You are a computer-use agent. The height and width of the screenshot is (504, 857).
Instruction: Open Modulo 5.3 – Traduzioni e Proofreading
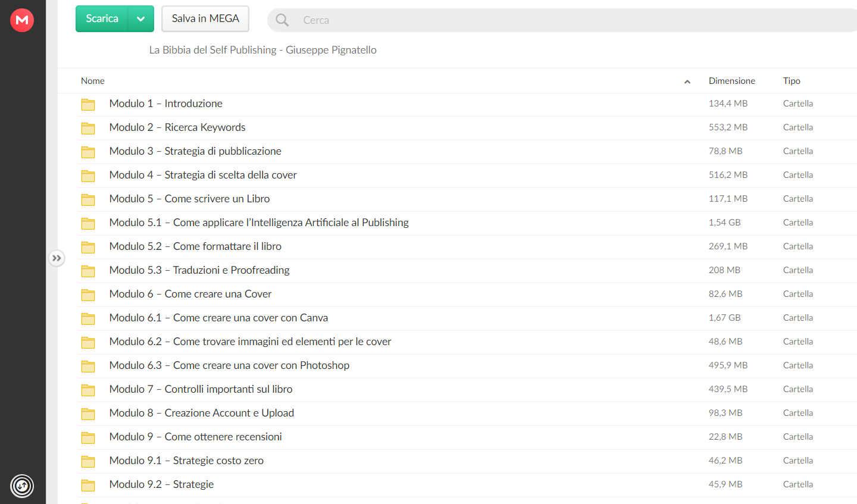click(x=199, y=270)
